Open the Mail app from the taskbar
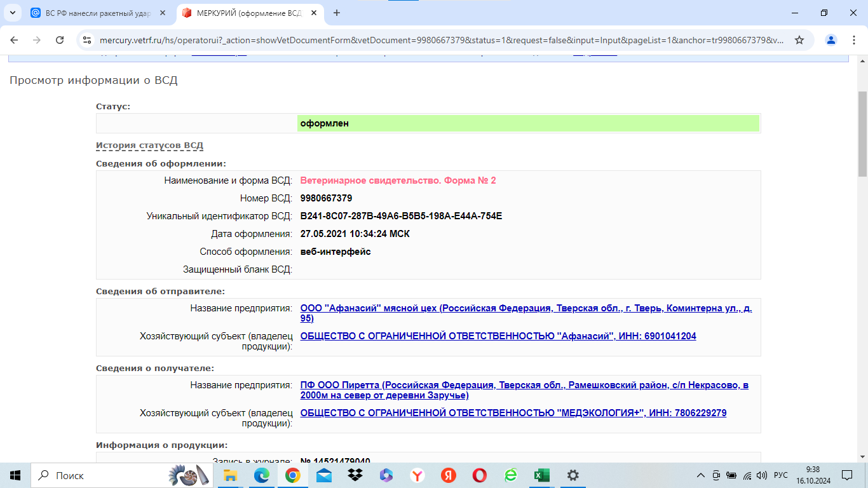This screenshot has width=868, height=488. pyautogui.click(x=323, y=475)
